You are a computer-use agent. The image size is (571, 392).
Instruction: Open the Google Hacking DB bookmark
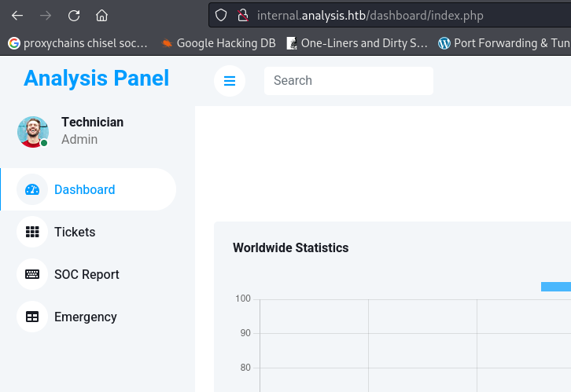pos(219,43)
